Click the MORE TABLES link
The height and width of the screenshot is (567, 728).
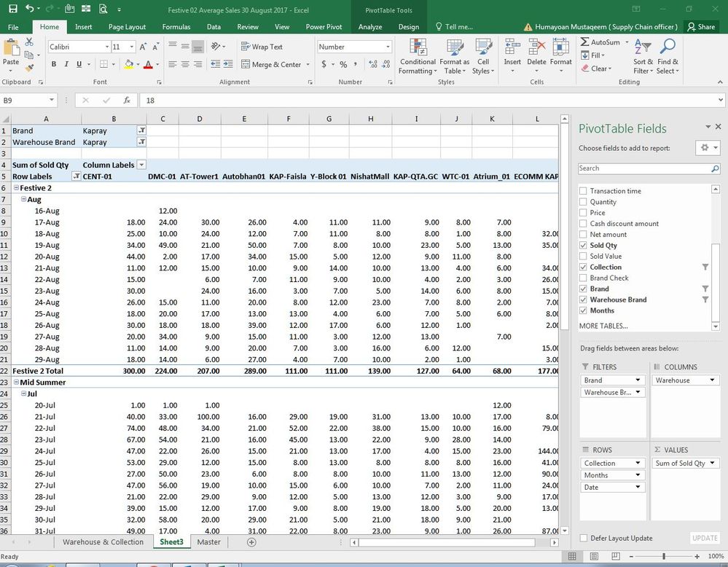point(603,326)
